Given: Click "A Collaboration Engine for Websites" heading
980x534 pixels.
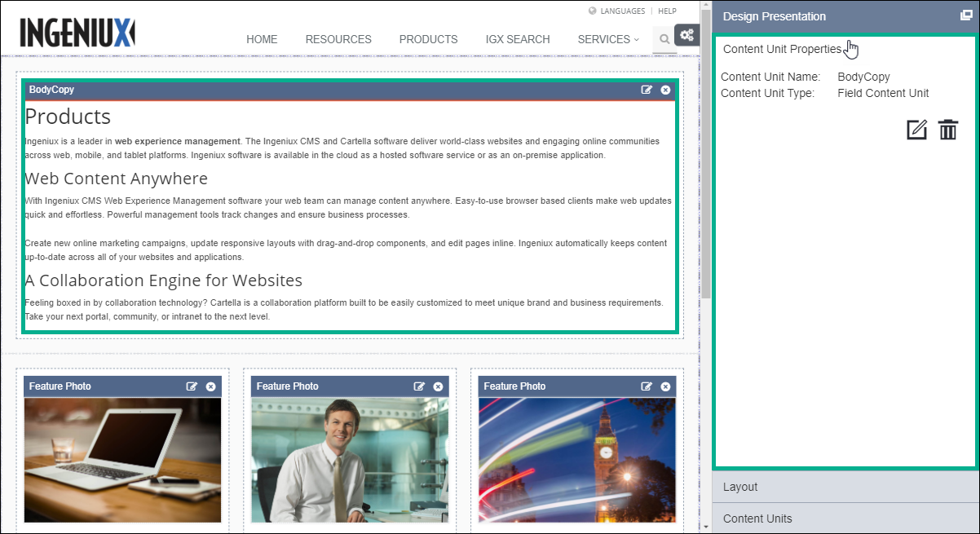Looking at the screenshot, I should [164, 280].
